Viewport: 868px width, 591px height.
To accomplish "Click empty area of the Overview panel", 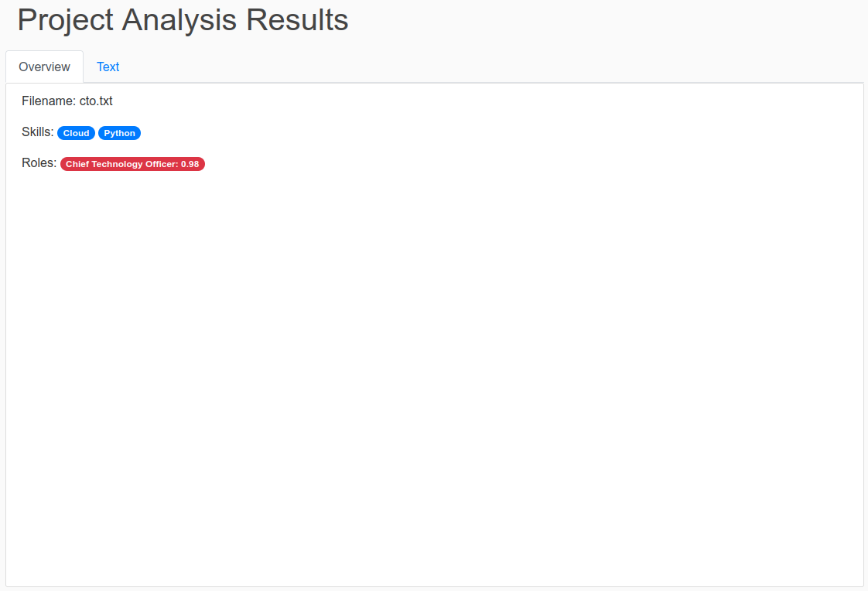I will click(435, 376).
